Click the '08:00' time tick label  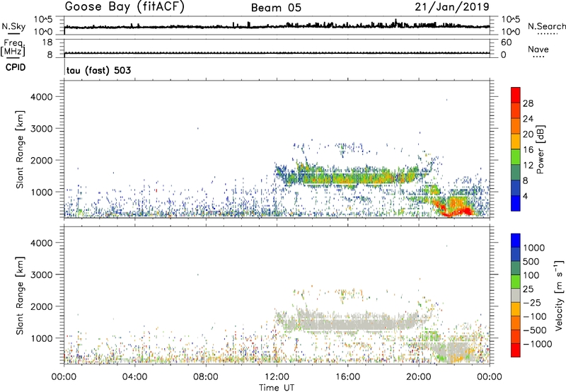[x=206, y=377]
